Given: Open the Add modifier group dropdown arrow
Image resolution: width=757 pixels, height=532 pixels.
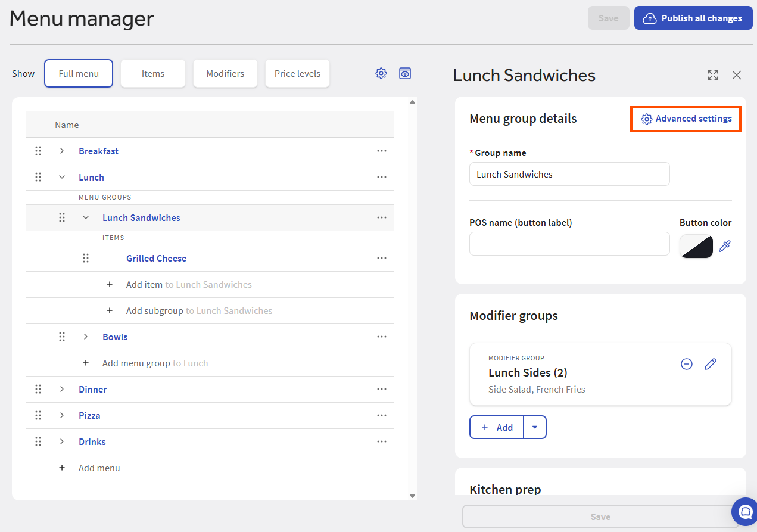Looking at the screenshot, I should tap(535, 427).
